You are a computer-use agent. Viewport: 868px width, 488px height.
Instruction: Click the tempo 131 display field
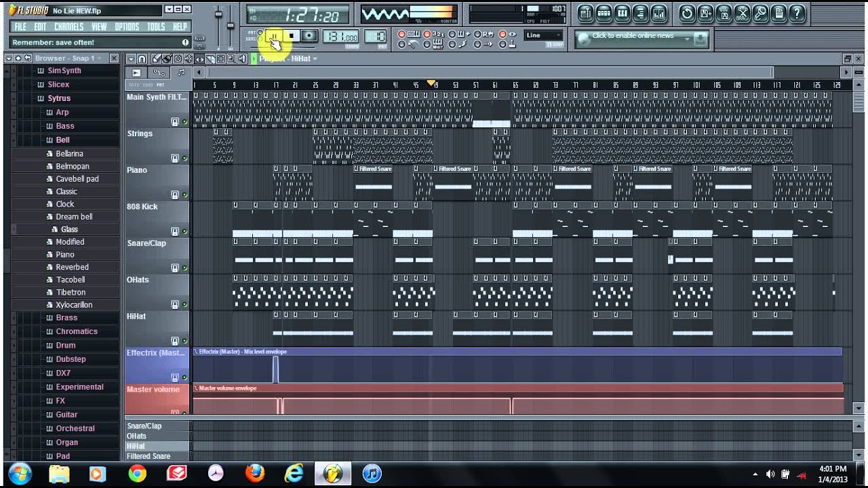(342, 37)
